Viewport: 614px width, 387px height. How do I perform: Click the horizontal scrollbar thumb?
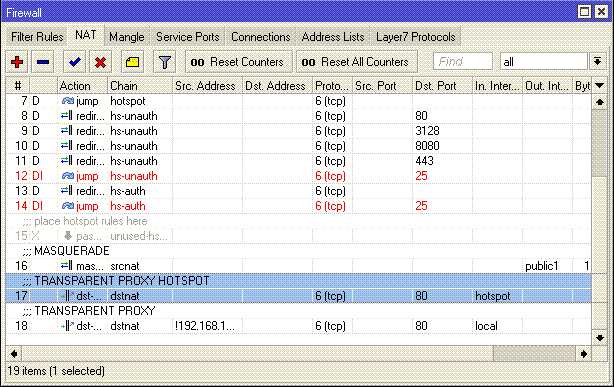click(x=534, y=354)
